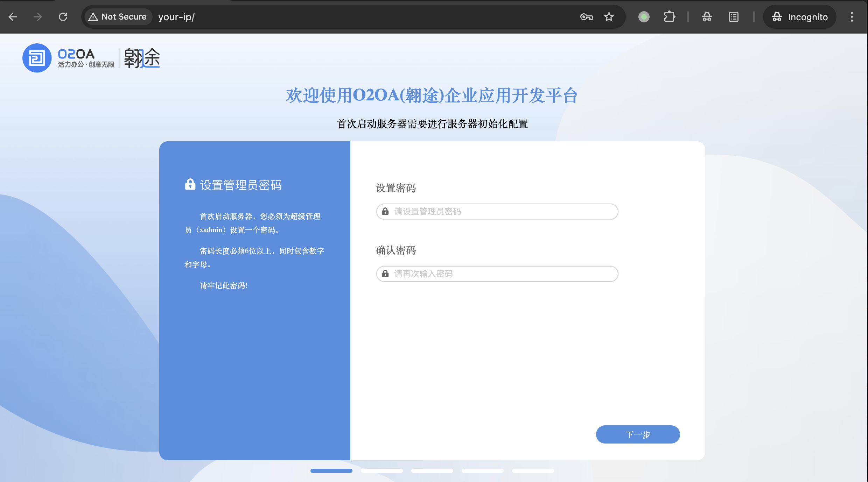Click the your-ip address bar URL
The width and height of the screenshot is (868, 482).
tap(176, 17)
